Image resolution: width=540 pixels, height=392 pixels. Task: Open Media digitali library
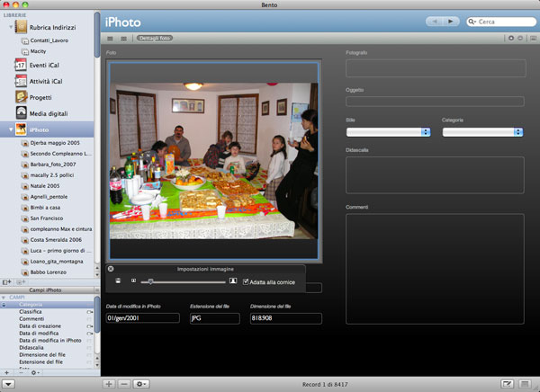49,111
